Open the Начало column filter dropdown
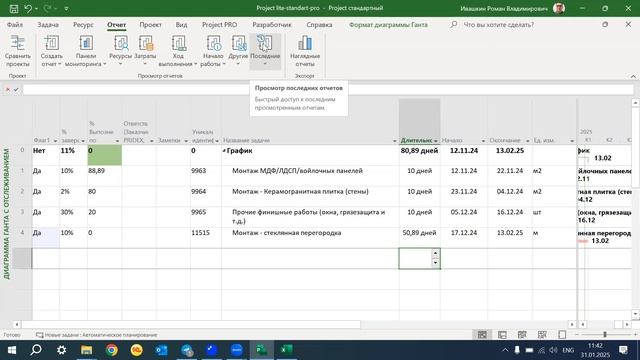Image resolution: width=640 pixels, height=360 pixels. point(483,141)
